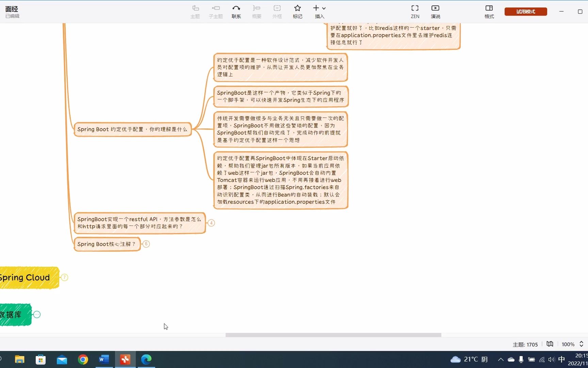Click the Subtopic (子主题) toolbar icon
588x368 pixels.
(216, 12)
